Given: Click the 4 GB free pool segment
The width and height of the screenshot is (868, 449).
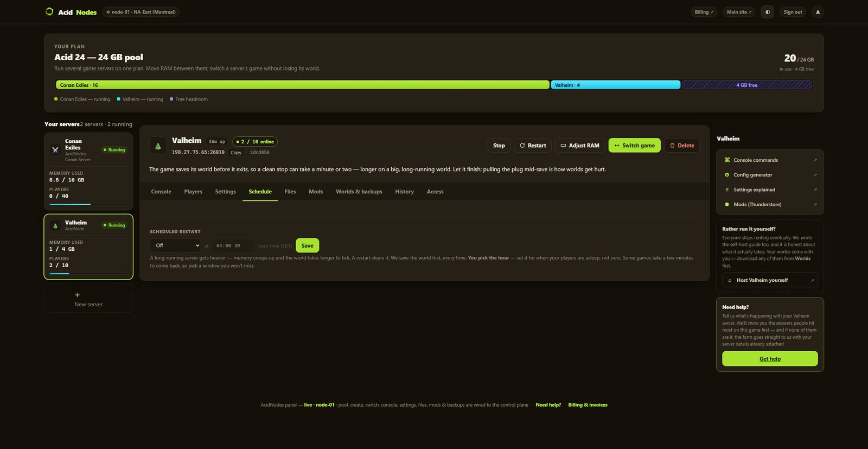Looking at the screenshot, I should pyautogui.click(x=746, y=85).
